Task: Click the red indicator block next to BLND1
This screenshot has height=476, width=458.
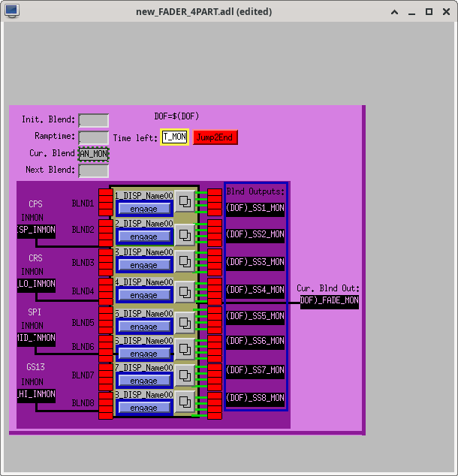Action: point(106,203)
